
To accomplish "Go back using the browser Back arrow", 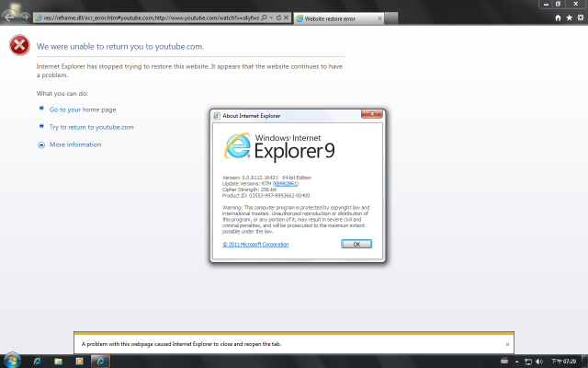I will pos(9,17).
